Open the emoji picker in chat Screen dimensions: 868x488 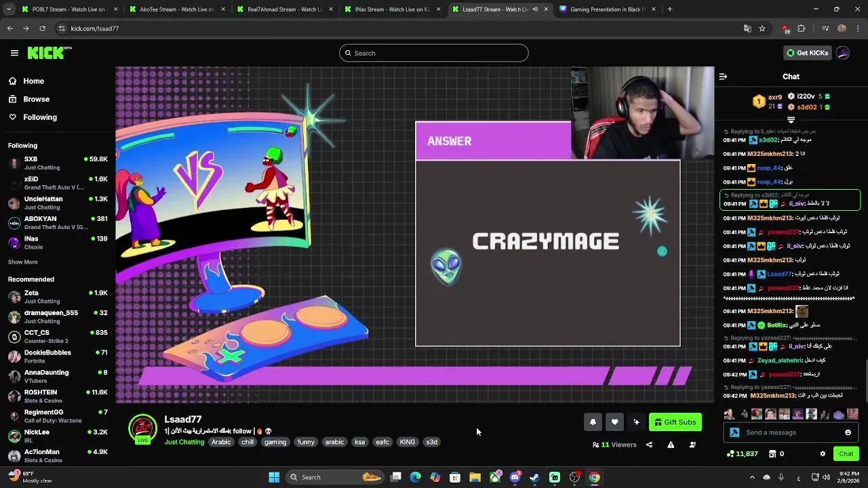[x=848, y=432]
